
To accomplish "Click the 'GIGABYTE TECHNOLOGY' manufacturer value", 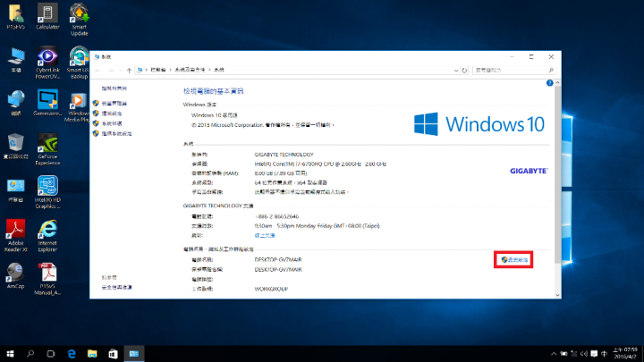I will pyautogui.click(x=284, y=155).
